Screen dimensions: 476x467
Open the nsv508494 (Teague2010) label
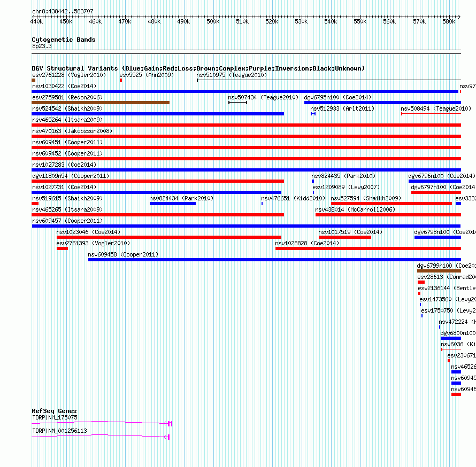(436, 108)
